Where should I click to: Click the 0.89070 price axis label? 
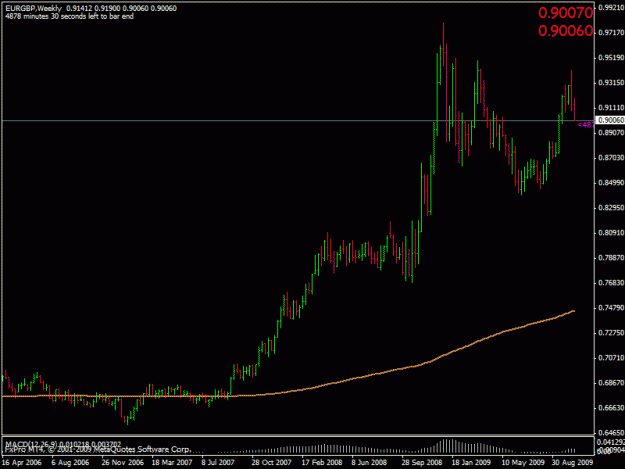611,133
